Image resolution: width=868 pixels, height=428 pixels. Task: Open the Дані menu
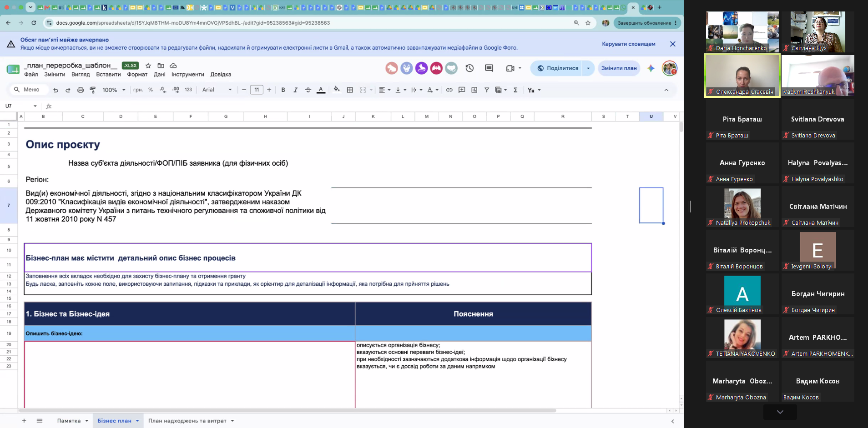[159, 74]
